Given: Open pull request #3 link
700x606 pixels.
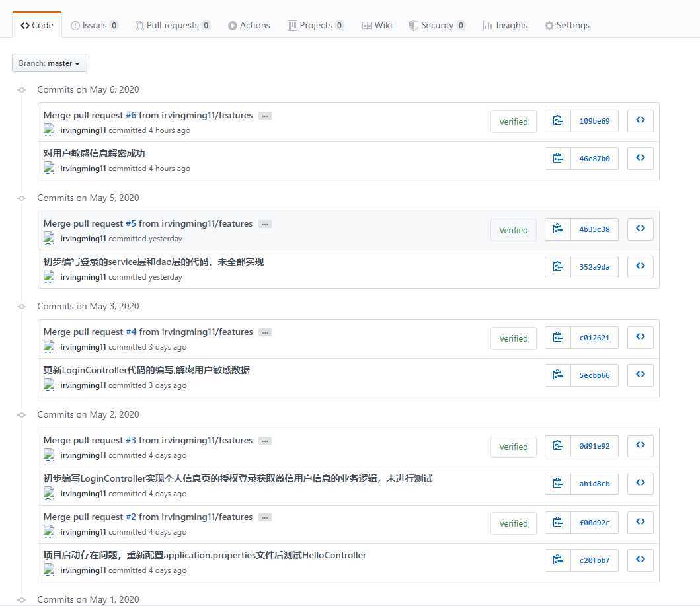Looking at the screenshot, I should point(131,440).
